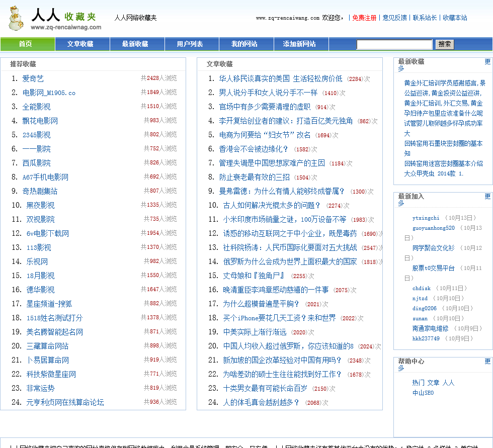Click user ding0206 link
The width and height of the screenshot is (493, 448).
(x=425, y=309)
